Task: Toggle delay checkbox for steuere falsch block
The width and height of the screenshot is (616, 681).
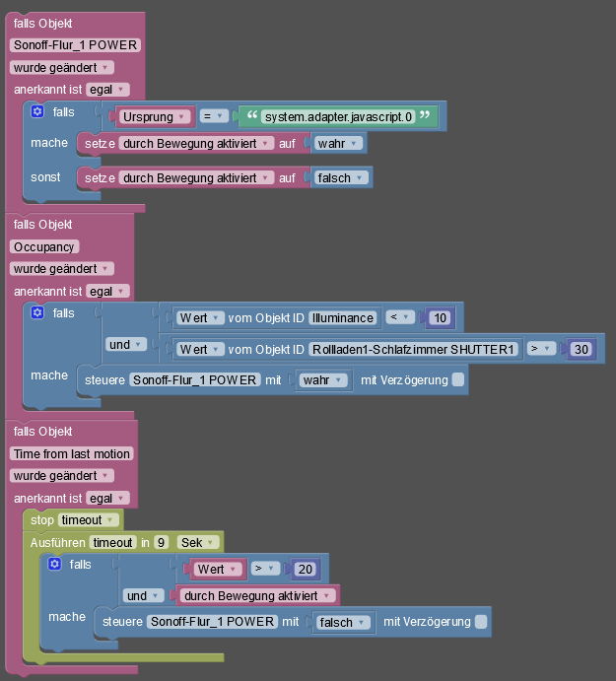Action: click(481, 622)
